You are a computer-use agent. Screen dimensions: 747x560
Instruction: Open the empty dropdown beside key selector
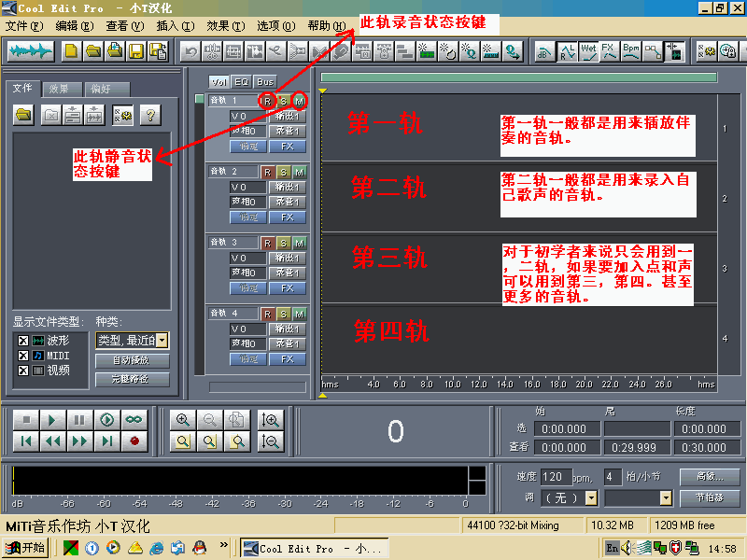(x=666, y=498)
